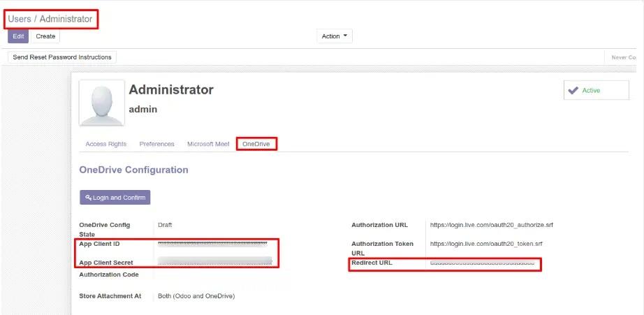Click the 'Store Attachment At' label
644x315 pixels.
click(x=110, y=296)
